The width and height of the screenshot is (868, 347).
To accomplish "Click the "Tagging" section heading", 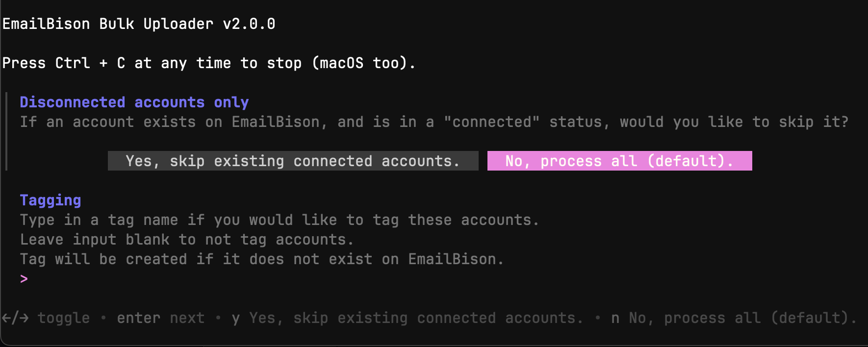I will click(x=51, y=200).
